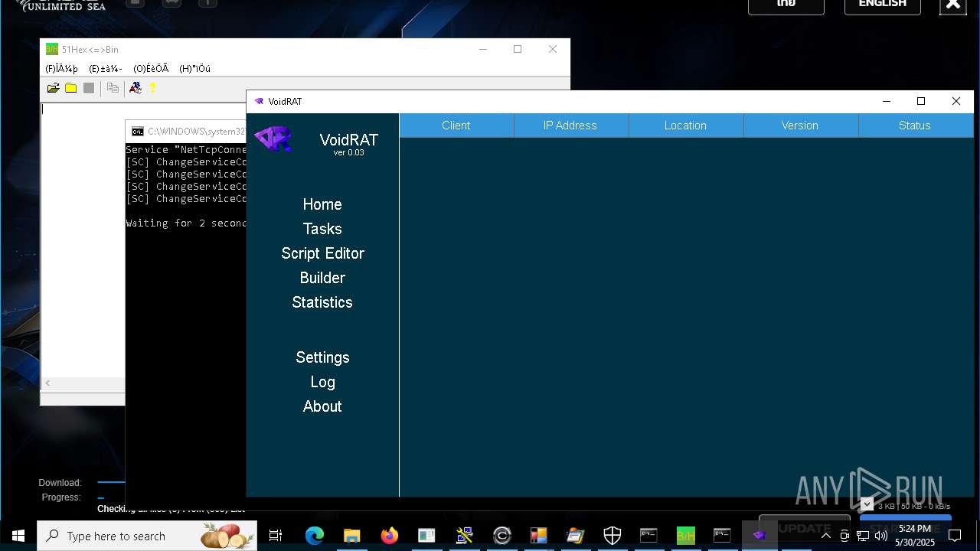
Task: Open the Builder section
Action: click(x=322, y=278)
